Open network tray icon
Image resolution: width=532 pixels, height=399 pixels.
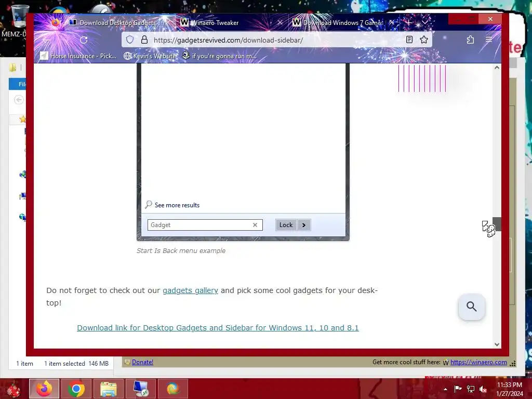[x=471, y=389]
